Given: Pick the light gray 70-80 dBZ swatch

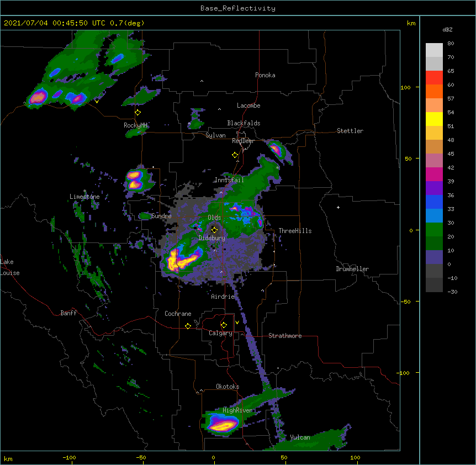Looking at the screenshot, I should [x=434, y=50].
